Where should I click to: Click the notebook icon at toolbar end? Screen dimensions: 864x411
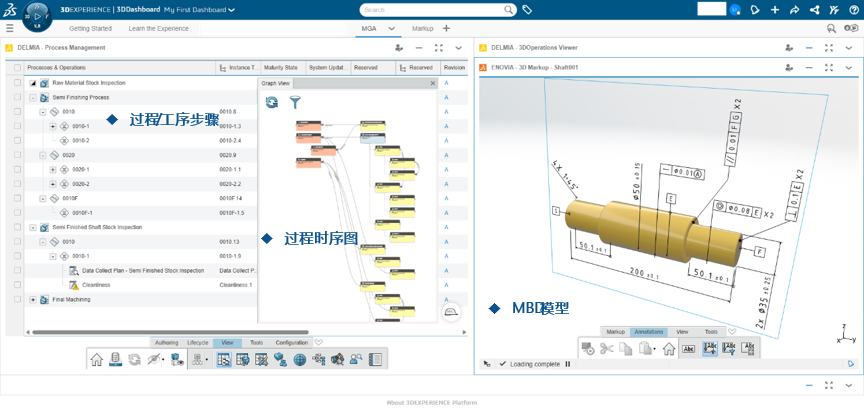(x=375, y=360)
